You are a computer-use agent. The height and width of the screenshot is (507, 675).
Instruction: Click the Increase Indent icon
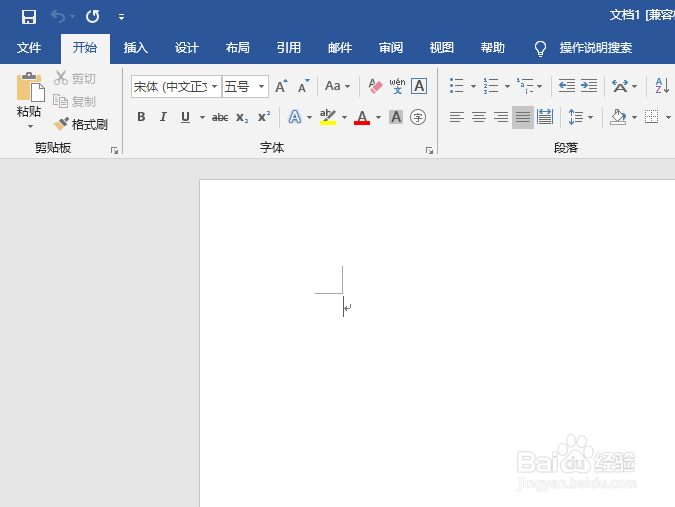[x=588, y=86]
